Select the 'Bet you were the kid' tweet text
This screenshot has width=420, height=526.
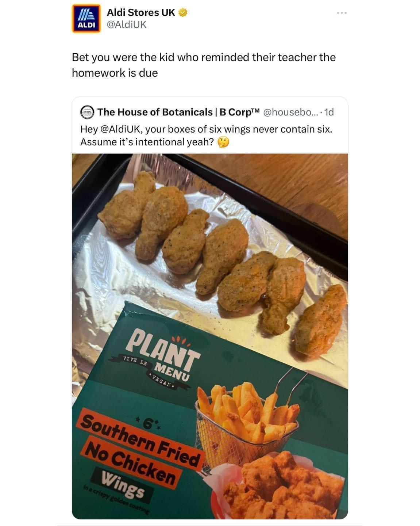point(204,65)
